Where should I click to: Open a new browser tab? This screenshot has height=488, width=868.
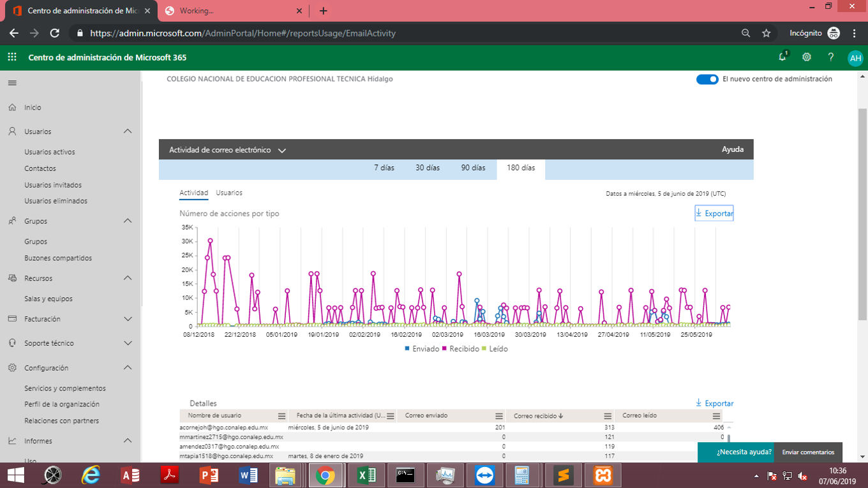pyautogui.click(x=324, y=11)
